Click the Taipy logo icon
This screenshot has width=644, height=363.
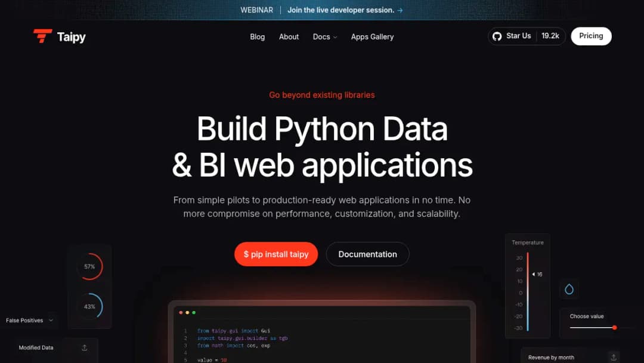pyautogui.click(x=42, y=36)
